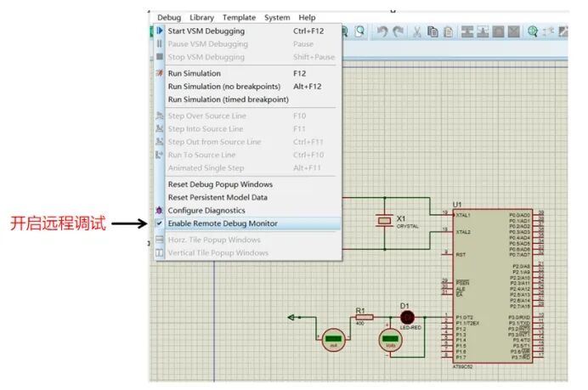Click the Step Out from Source Line icon
This screenshot has height=390, width=588.
pos(160,142)
